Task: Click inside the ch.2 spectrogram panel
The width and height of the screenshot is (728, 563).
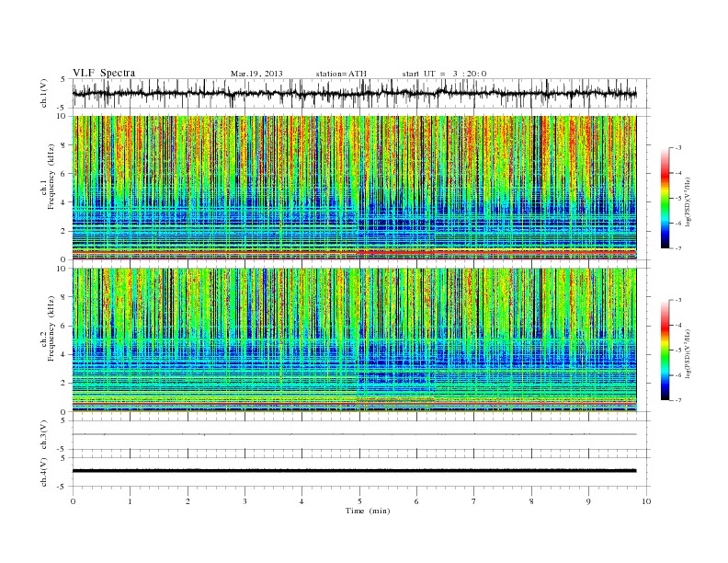Action: pos(354,340)
